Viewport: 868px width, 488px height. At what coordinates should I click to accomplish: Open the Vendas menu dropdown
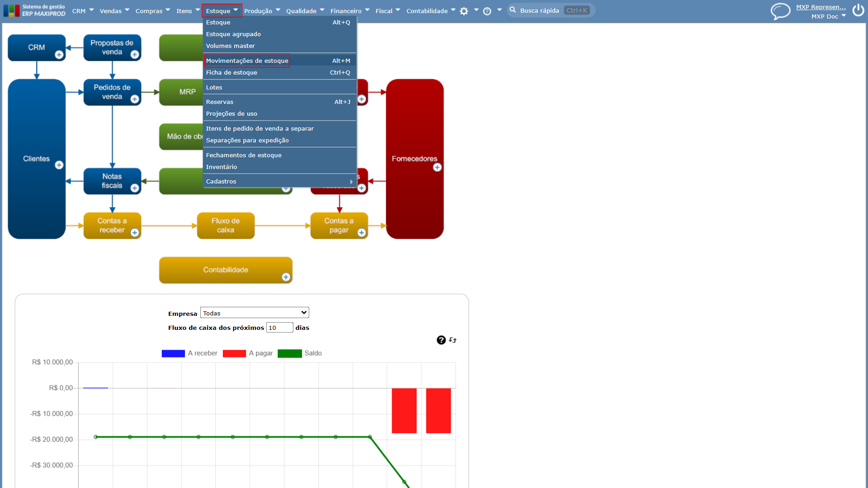pos(114,11)
